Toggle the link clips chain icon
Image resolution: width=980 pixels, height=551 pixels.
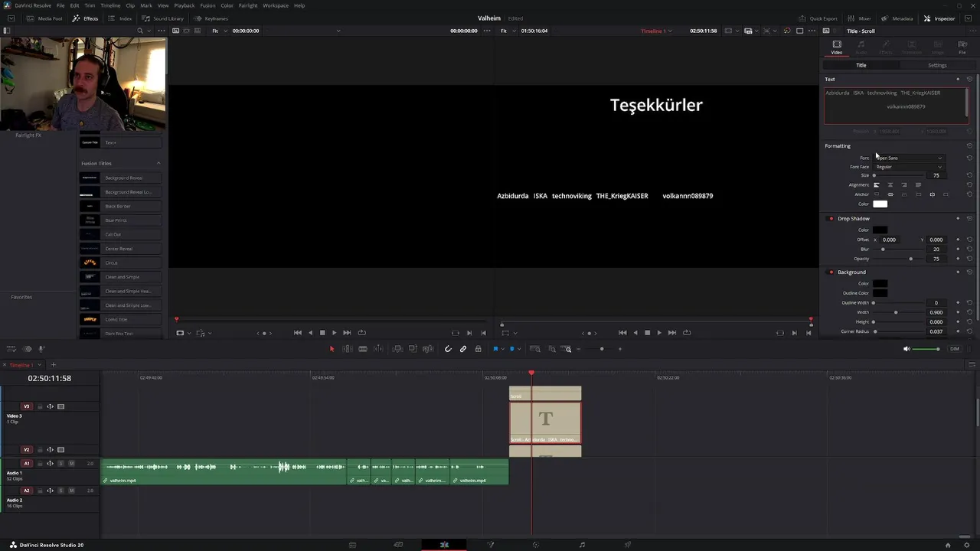pos(463,349)
